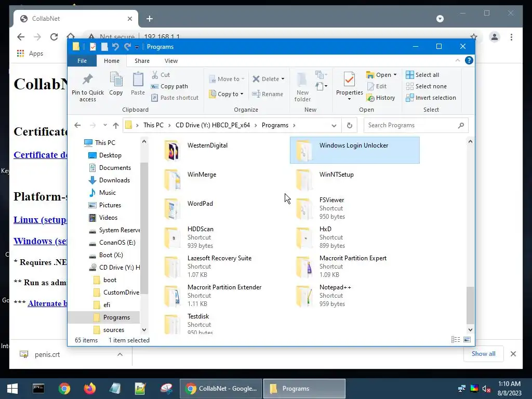Open the File menu tab
532x399 pixels.
tap(82, 61)
